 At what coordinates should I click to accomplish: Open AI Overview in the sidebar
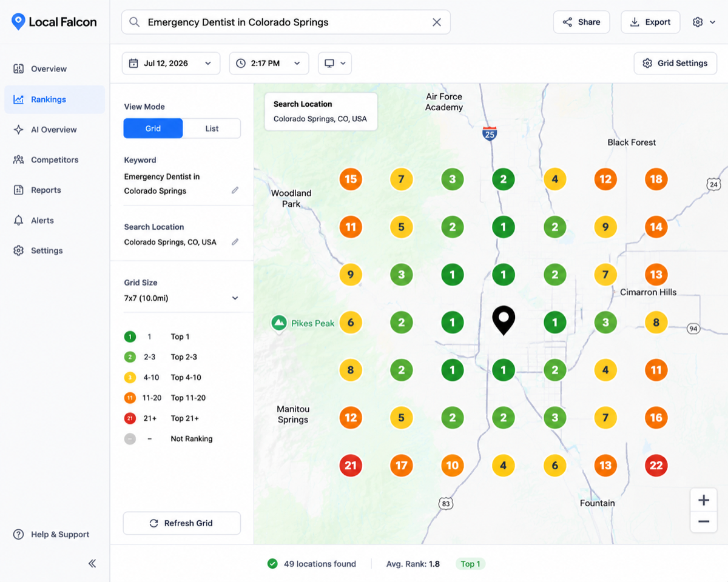tap(55, 130)
